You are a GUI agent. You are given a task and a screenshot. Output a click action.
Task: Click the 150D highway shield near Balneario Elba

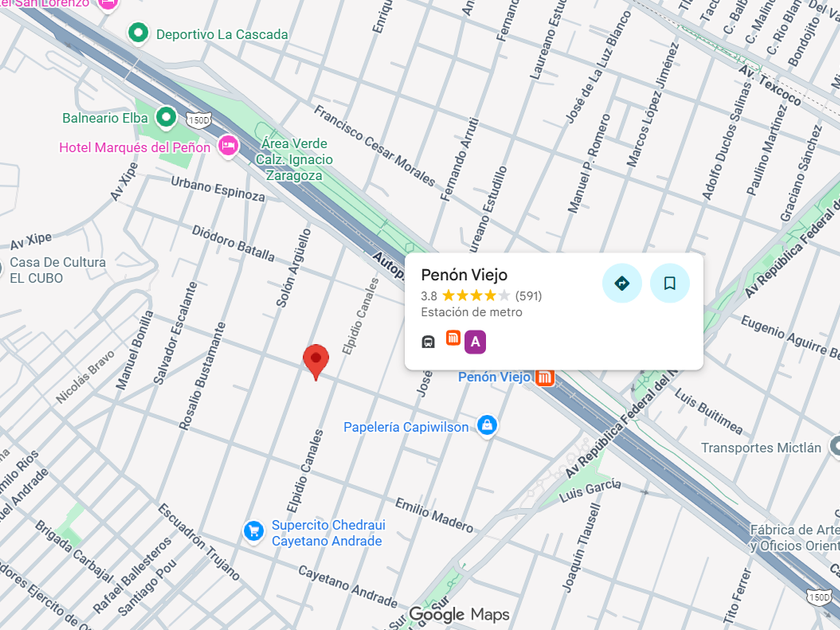click(199, 120)
